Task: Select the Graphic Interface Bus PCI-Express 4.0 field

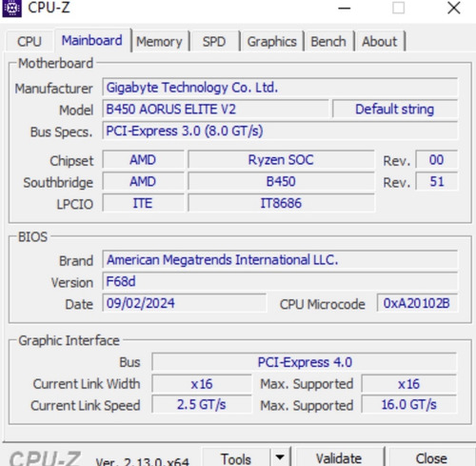Action: [x=305, y=362]
